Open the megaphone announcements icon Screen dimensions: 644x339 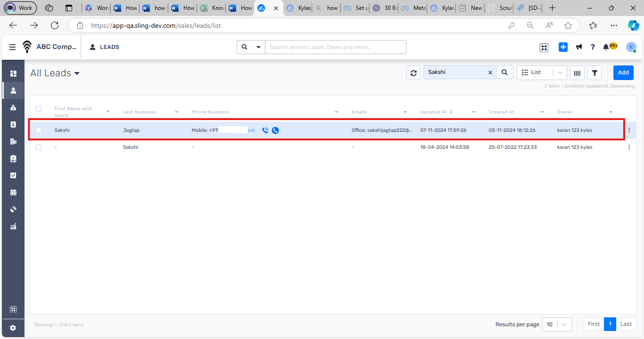[579, 47]
